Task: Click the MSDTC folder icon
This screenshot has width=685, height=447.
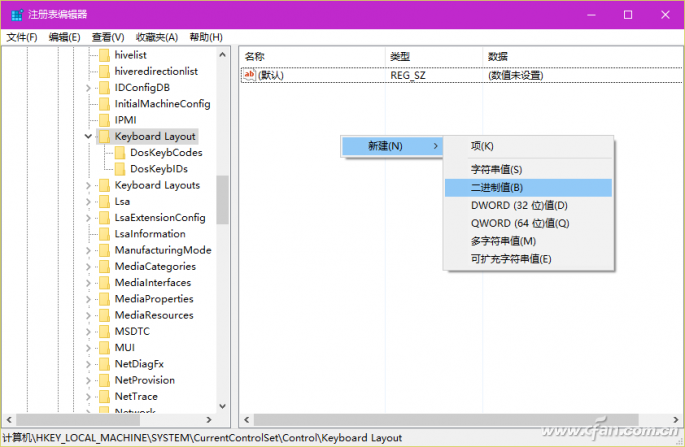Action: tap(104, 331)
